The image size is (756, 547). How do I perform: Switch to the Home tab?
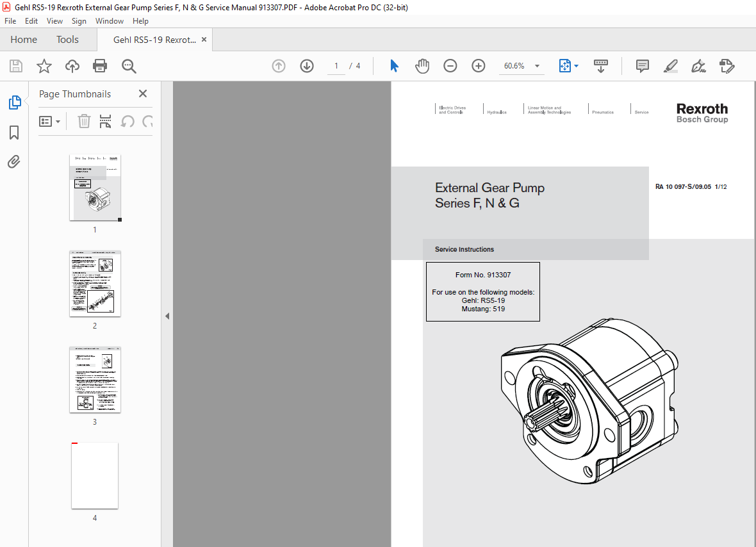tap(24, 40)
